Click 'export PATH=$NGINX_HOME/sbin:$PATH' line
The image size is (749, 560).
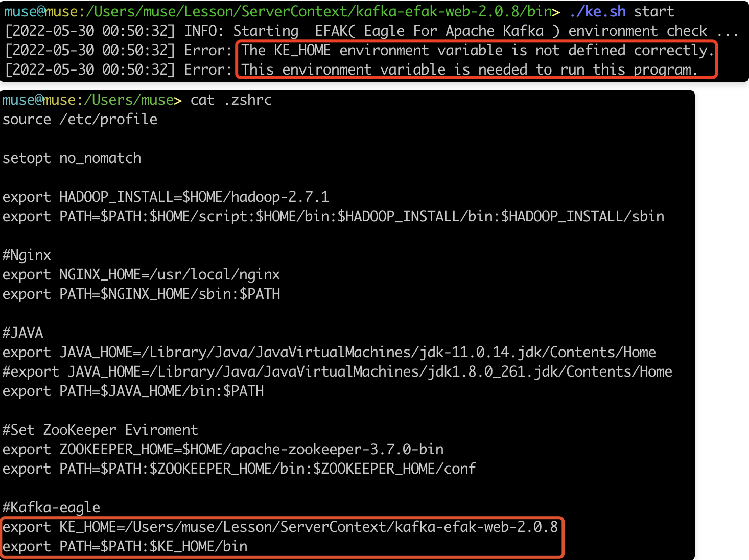coord(141,294)
